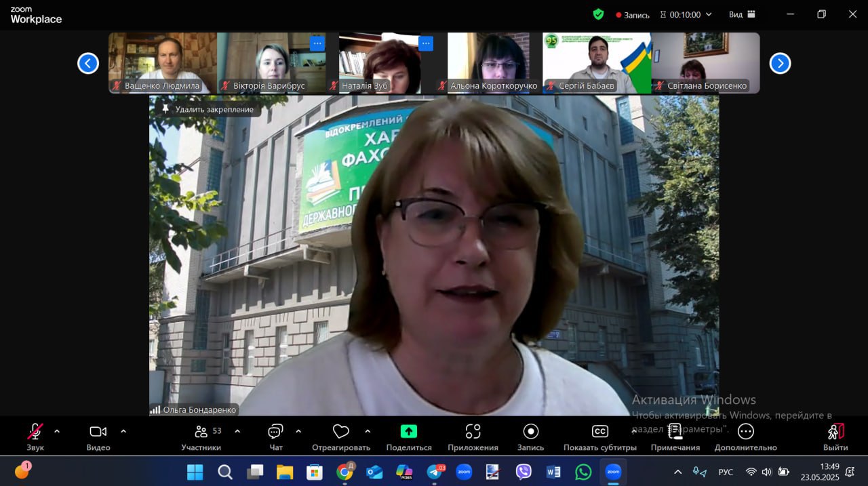Open the Чат chat panel

276,437
